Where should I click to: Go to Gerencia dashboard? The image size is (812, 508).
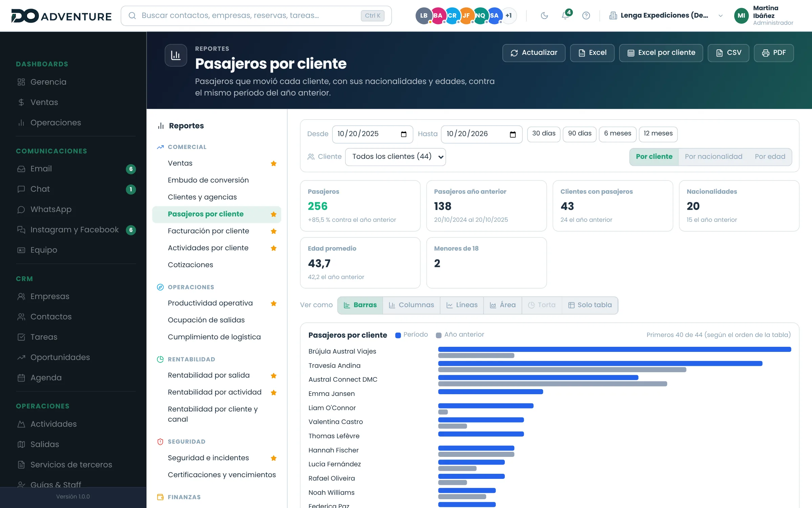(x=48, y=82)
